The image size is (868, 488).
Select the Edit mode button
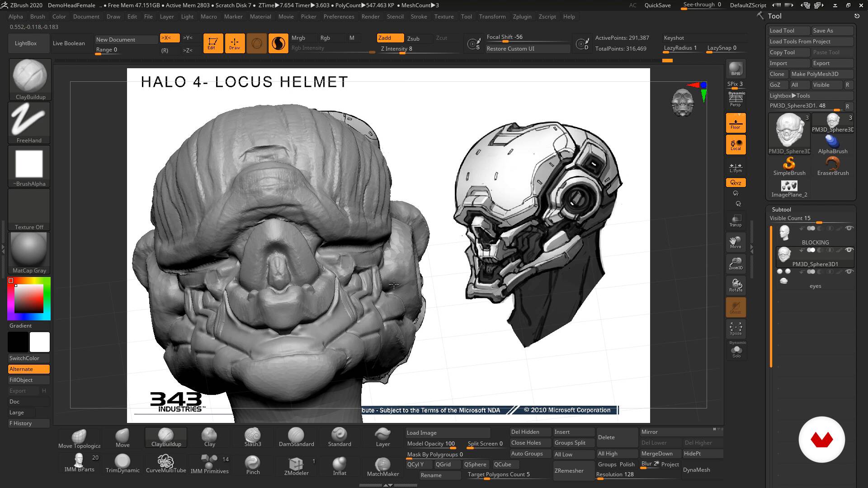point(213,43)
